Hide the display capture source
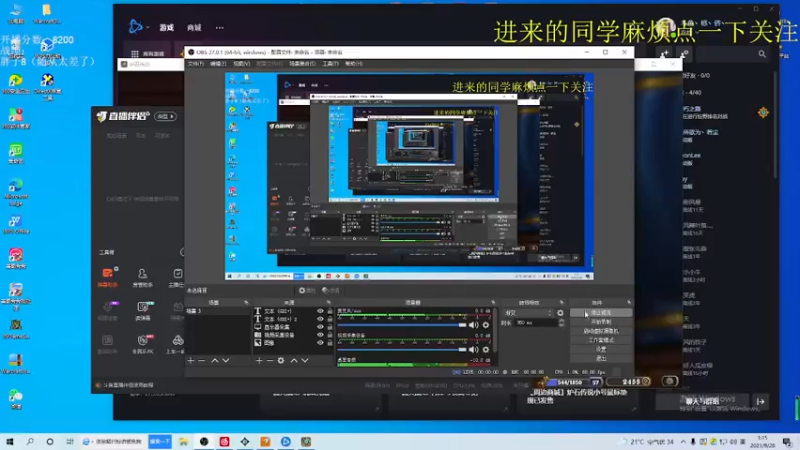The height and width of the screenshot is (450, 800). click(x=320, y=327)
